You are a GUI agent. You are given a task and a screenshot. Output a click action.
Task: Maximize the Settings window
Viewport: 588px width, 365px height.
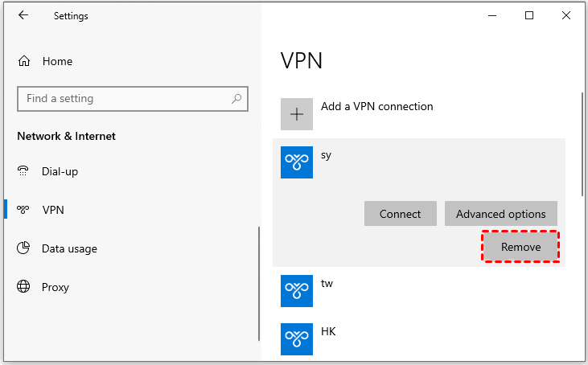(x=528, y=15)
